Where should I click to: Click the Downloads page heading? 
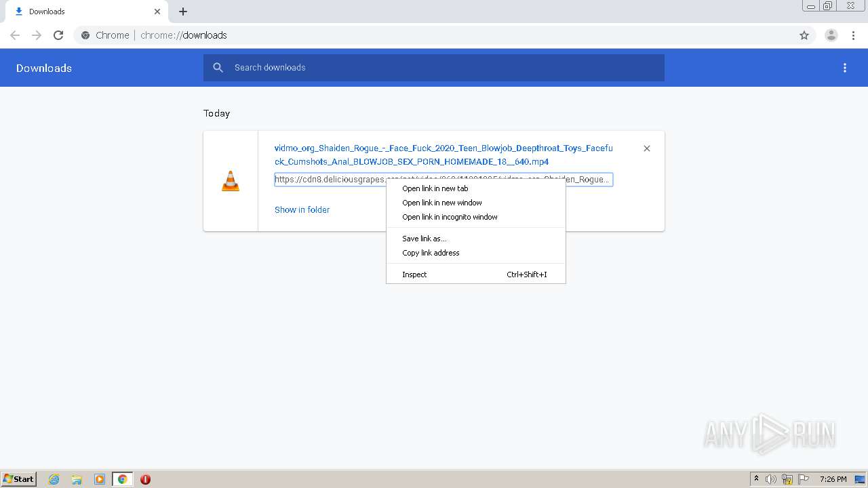tap(44, 68)
